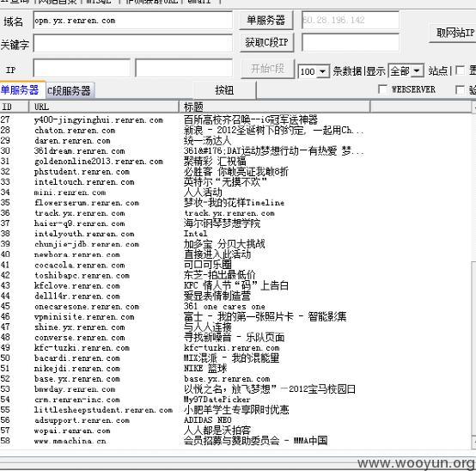Click title 可口可乐圈 in row 41
Screen dimensions: 476x471
(x=208, y=265)
